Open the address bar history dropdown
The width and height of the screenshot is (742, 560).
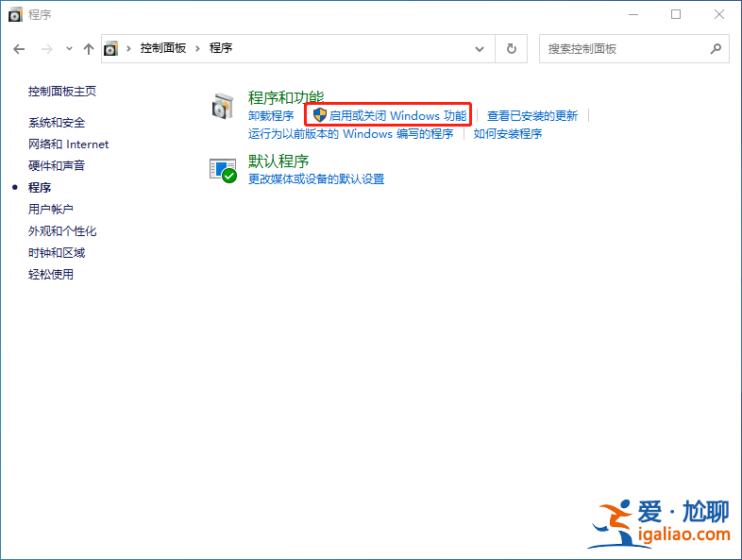tap(480, 49)
